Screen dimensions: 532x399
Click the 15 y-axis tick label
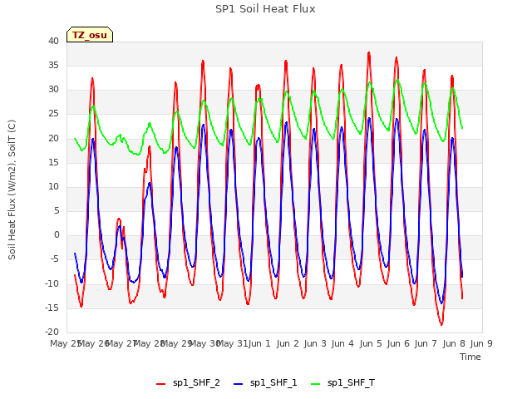[53, 162]
